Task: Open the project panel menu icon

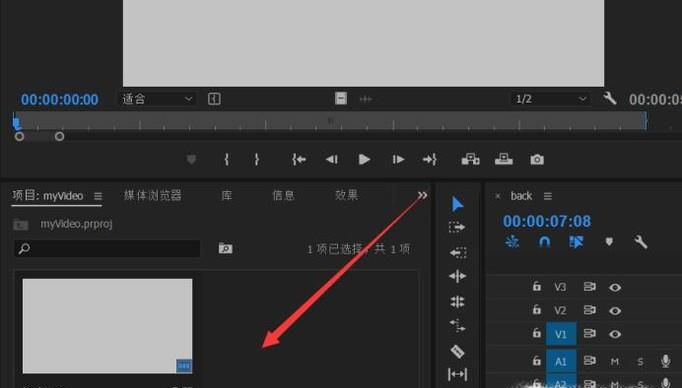Action: point(98,196)
